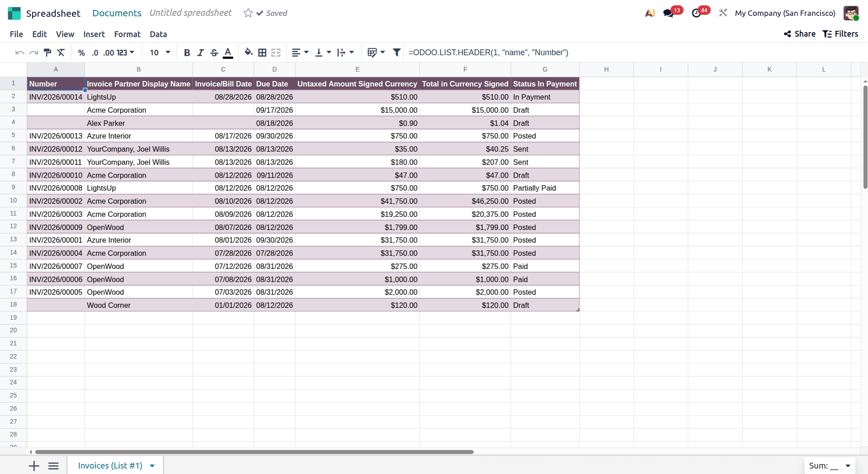The height and width of the screenshot is (474, 868).
Task: Click the vertical scrollbar thumb
Action: coord(865,137)
